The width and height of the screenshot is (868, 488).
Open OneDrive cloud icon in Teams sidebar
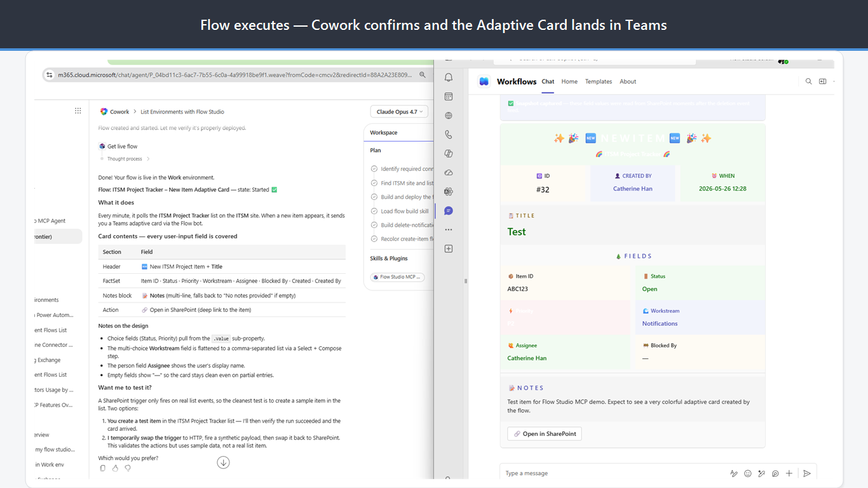click(x=449, y=173)
